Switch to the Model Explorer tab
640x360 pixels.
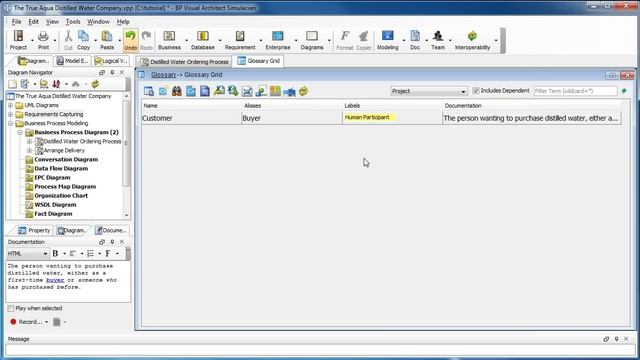(x=72, y=61)
